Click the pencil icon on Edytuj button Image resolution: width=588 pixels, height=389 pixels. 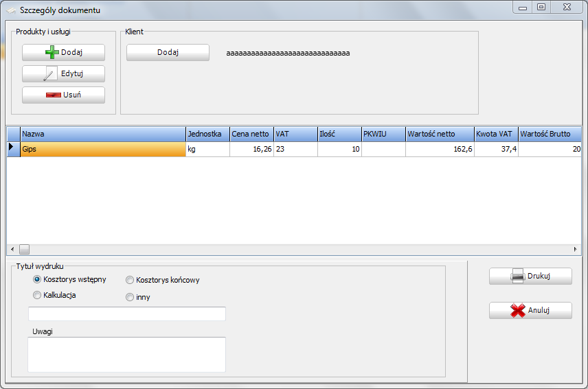[50, 74]
